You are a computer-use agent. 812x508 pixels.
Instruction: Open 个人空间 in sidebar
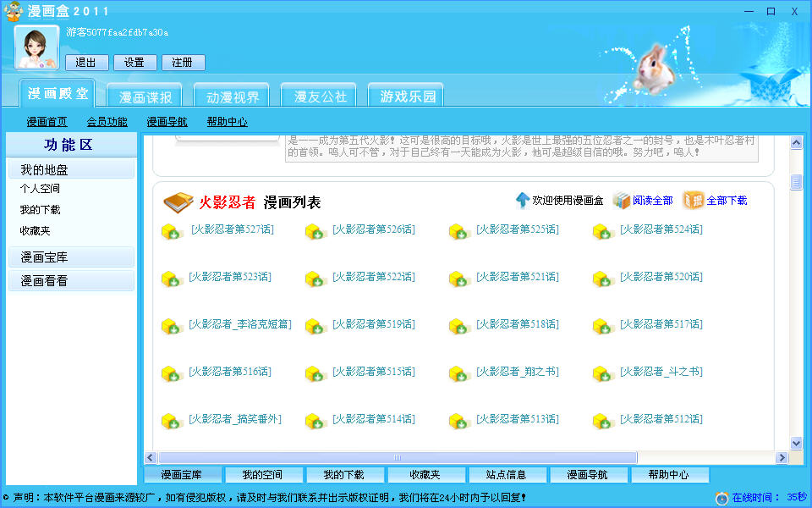[x=40, y=189]
